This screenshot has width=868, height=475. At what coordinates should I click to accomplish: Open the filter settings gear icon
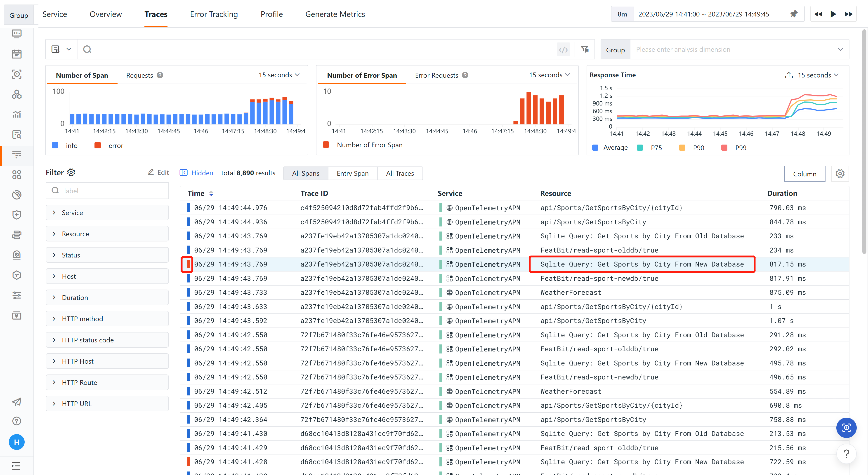pyautogui.click(x=71, y=172)
